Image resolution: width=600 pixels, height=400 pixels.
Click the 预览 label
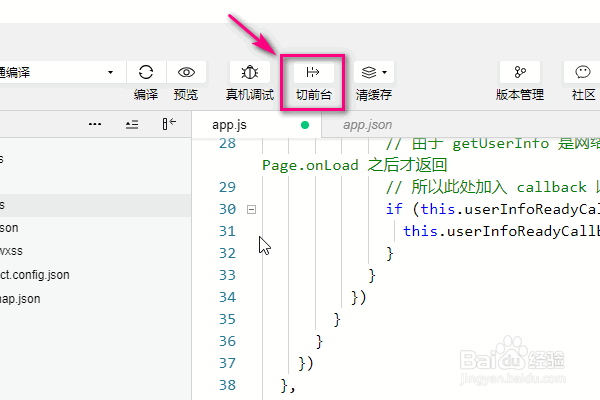[x=186, y=95]
